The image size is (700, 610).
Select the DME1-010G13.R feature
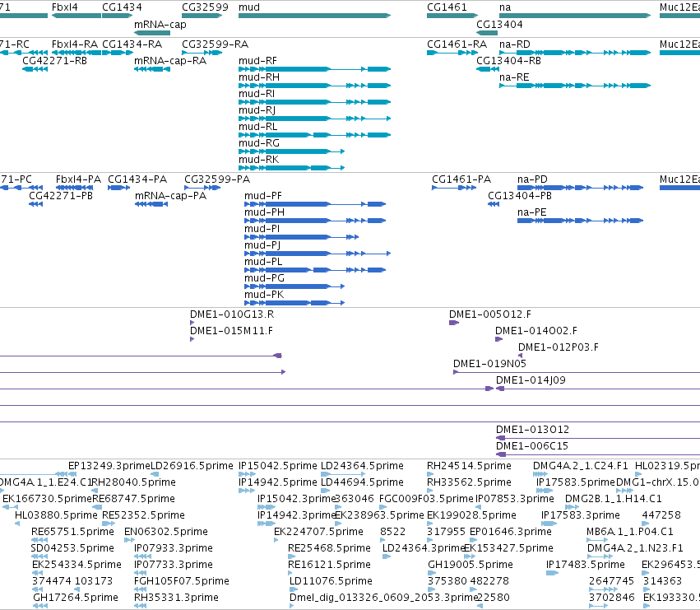coord(232,314)
